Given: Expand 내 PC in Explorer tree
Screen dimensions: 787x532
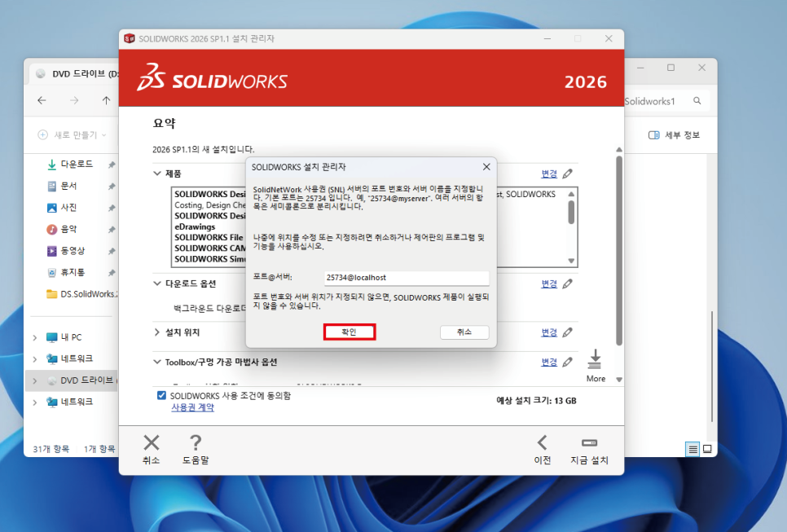Looking at the screenshot, I should pos(35,338).
